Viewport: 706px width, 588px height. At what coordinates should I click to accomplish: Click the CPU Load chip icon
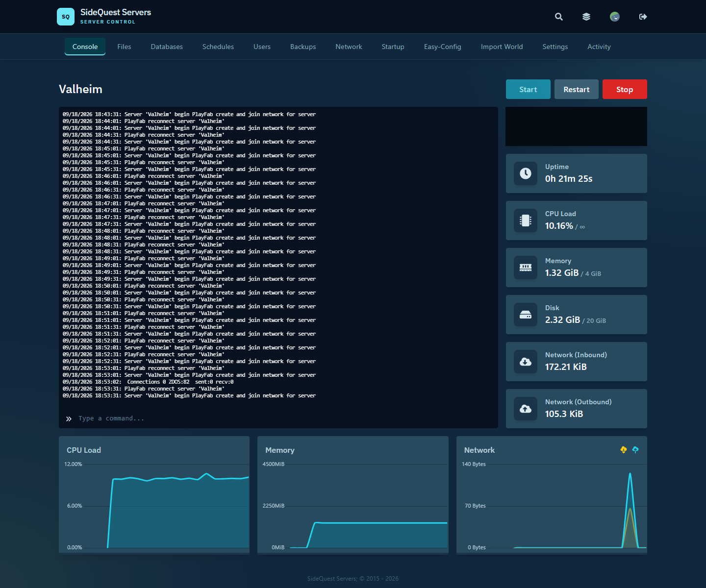[x=526, y=220]
